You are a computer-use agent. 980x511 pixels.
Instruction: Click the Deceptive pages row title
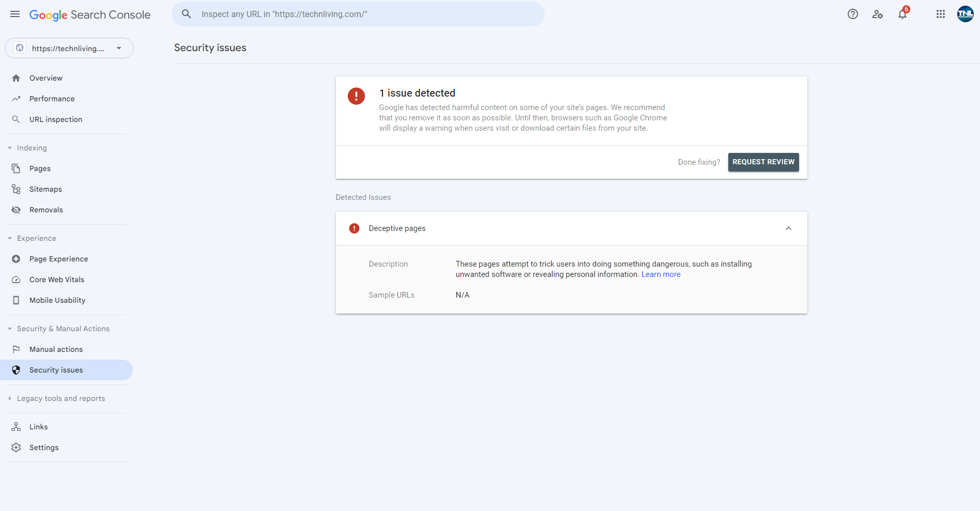397,228
